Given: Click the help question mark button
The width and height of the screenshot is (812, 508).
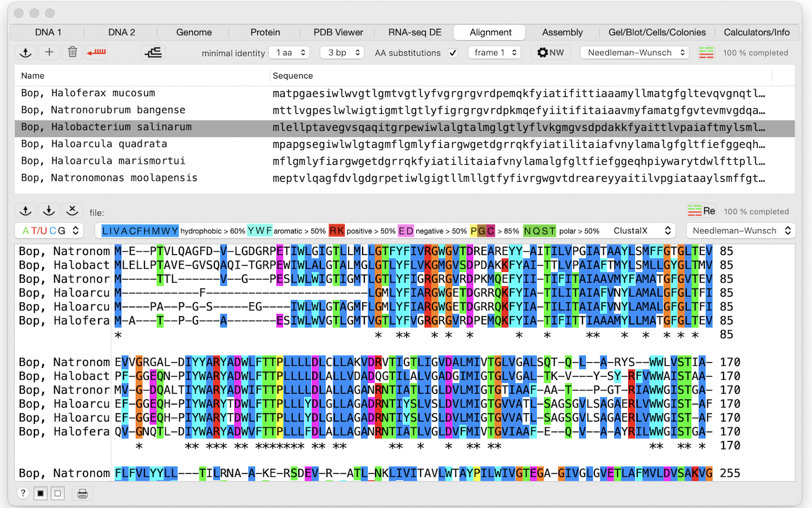Looking at the screenshot, I should (x=23, y=493).
